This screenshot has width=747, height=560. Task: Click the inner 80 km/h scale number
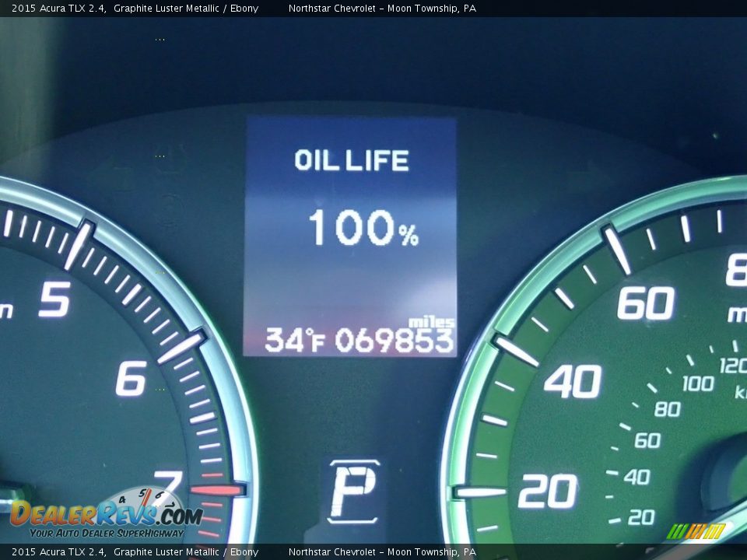pyautogui.click(x=668, y=409)
